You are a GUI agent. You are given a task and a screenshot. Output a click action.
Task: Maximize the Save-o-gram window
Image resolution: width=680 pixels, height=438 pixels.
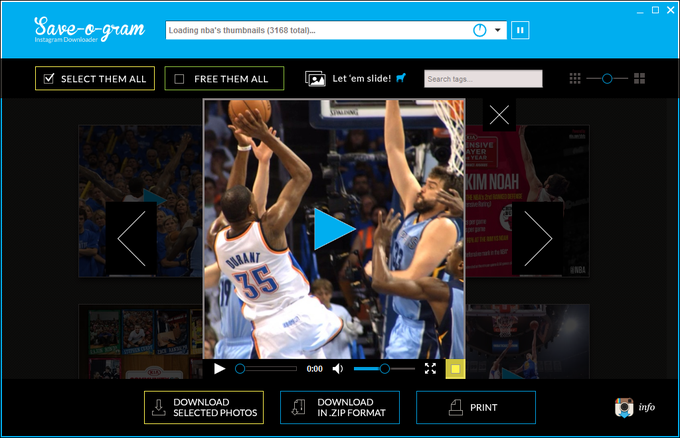(655, 10)
